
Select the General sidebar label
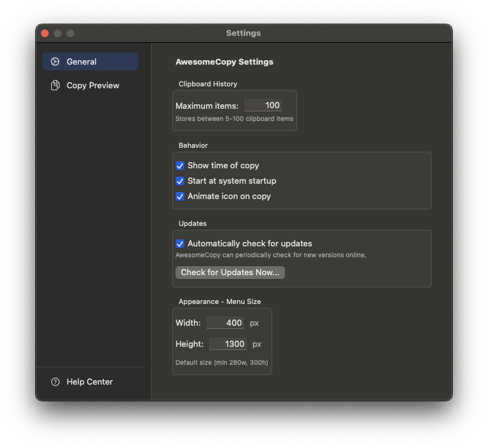click(x=81, y=61)
